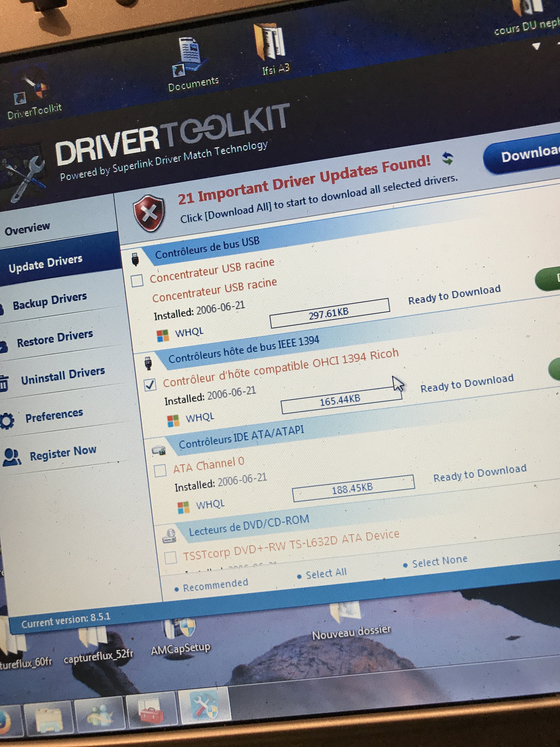Check the TSSTcorp DVD+-RW checkbox
Image resolution: width=560 pixels, height=747 pixels.
(171, 557)
